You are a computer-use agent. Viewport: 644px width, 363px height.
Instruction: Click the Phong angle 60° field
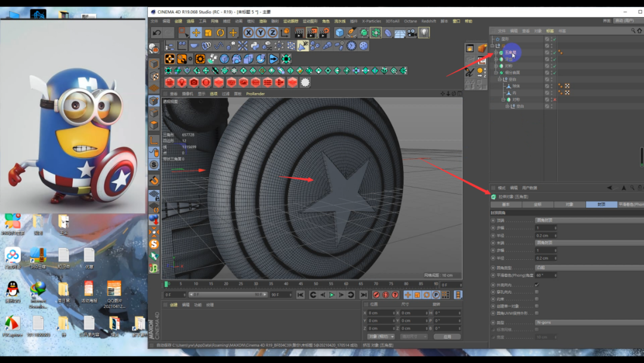tap(546, 275)
